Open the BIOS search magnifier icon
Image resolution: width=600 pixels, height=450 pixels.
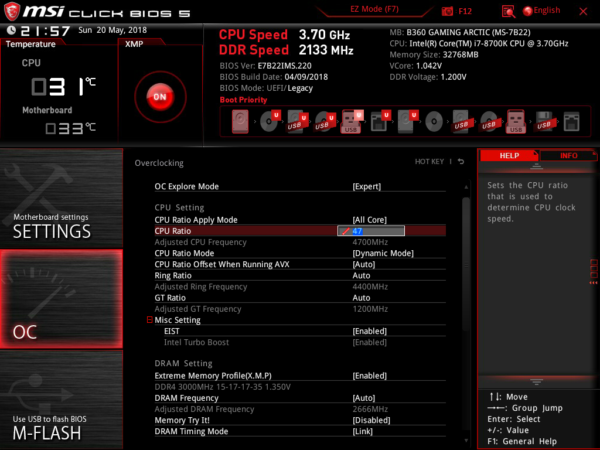click(508, 11)
